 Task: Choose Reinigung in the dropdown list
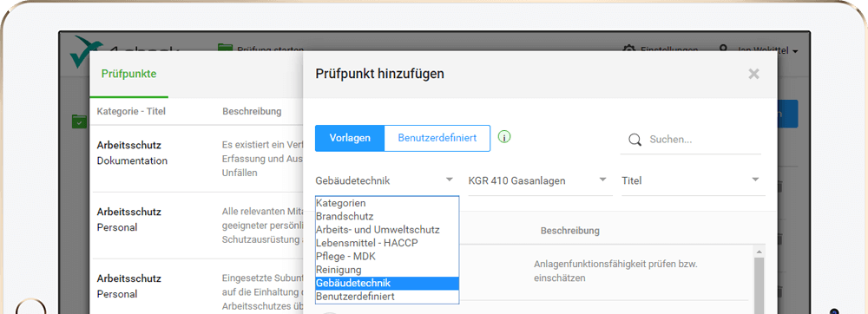(x=387, y=270)
